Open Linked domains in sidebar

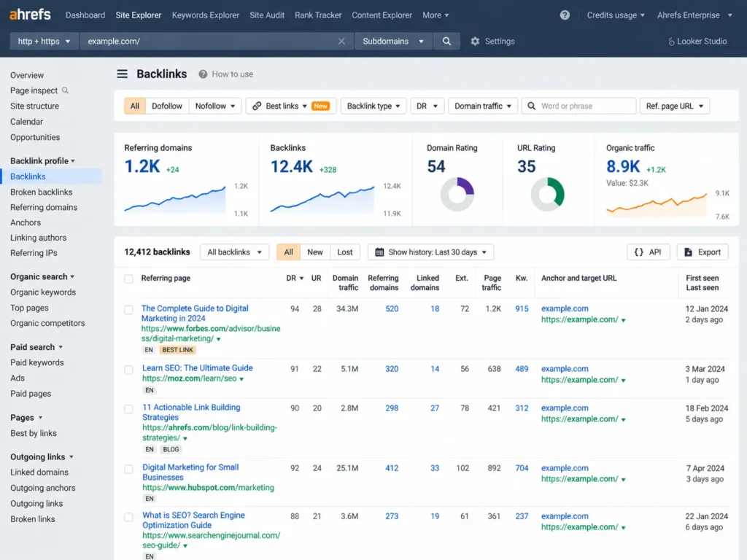coord(39,472)
